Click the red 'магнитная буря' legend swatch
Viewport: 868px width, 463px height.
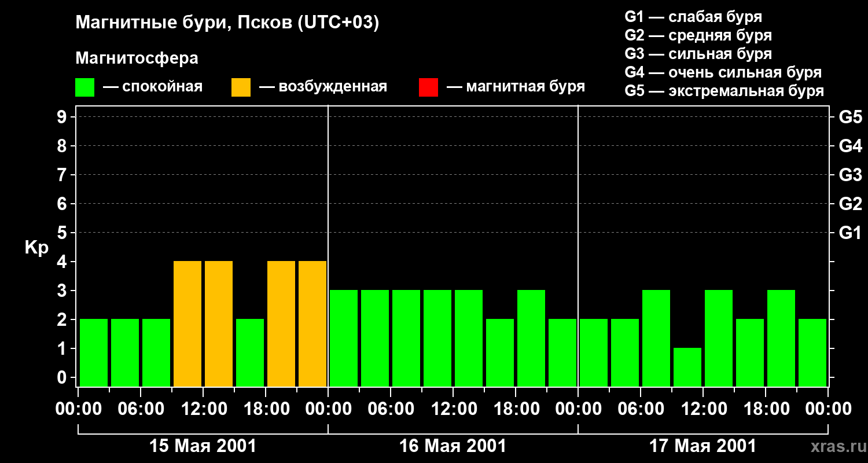(x=428, y=87)
